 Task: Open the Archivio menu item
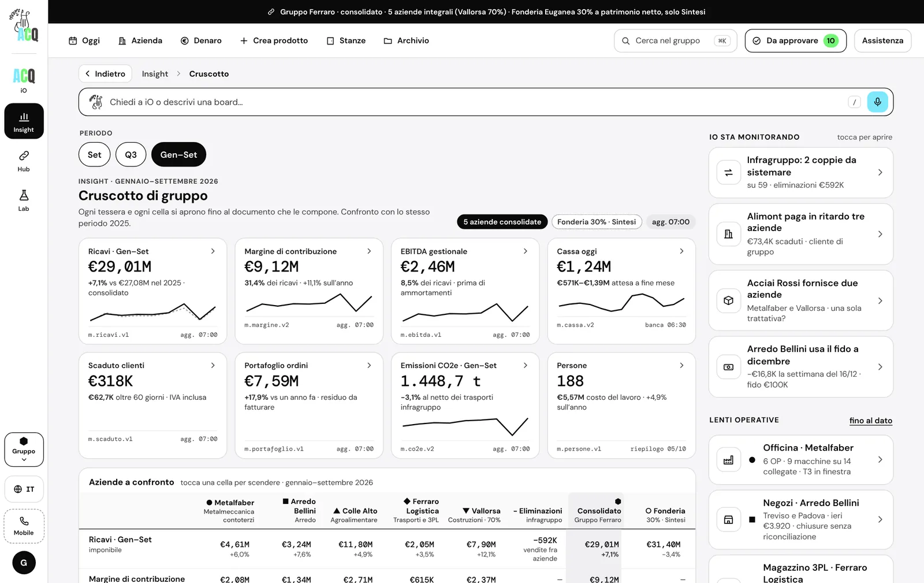[407, 40]
